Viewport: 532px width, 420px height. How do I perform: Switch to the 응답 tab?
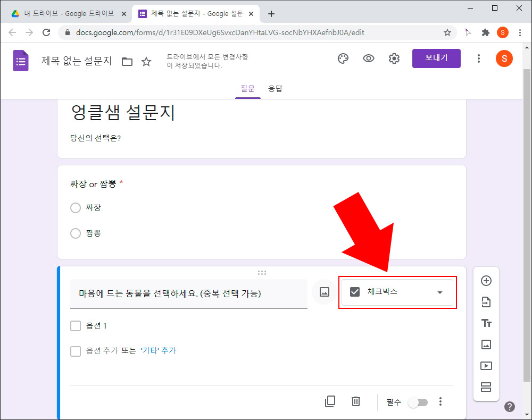(276, 89)
